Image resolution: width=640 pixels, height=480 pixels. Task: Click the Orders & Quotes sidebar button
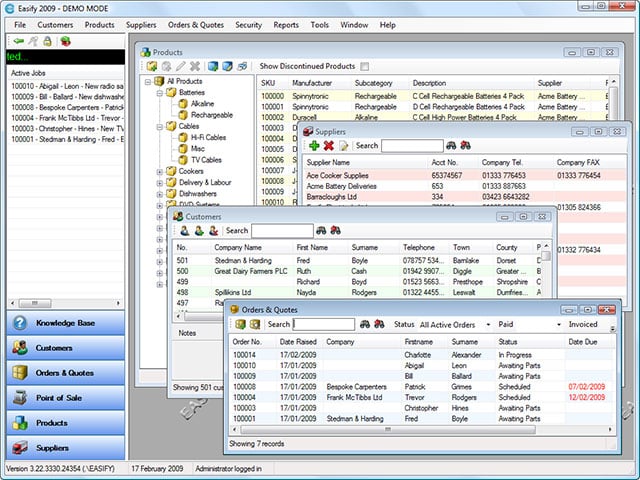[x=65, y=373]
